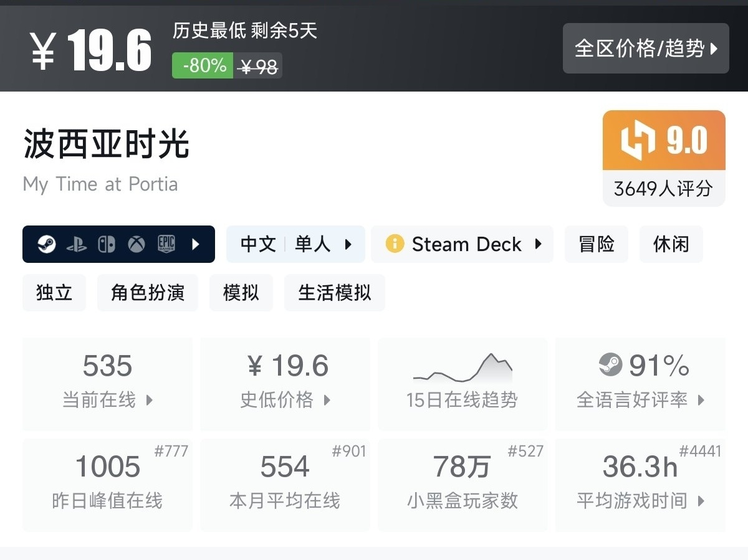Open the 全语言好评率 91% stat
Screen dimensions: 748x560
click(x=641, y=384)
